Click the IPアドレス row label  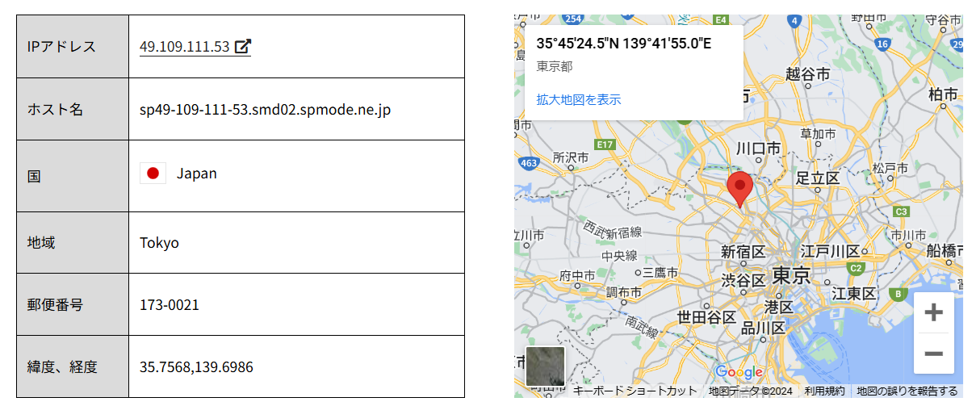[61, 47]
